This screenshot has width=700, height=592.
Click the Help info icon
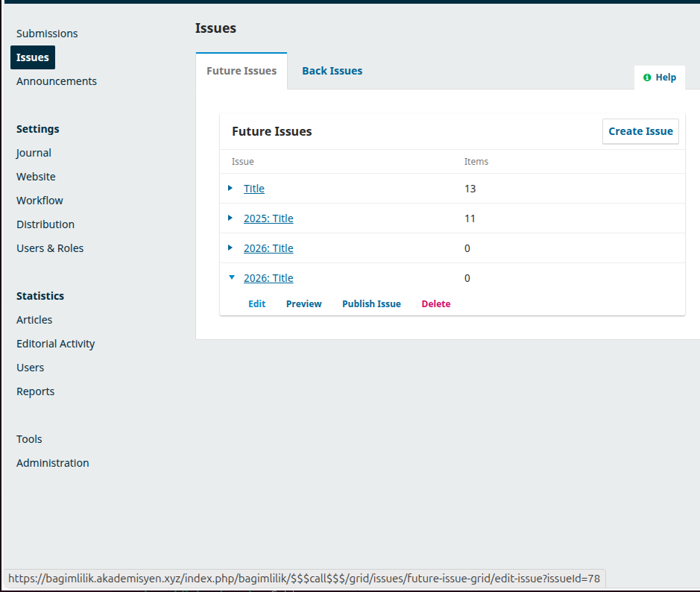647,78
